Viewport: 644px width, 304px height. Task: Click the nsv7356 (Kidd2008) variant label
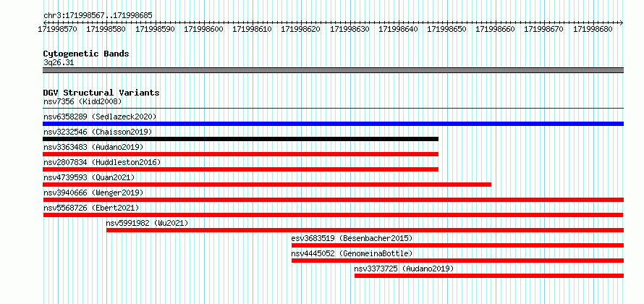pyautogui.click(x=82, y=101)
